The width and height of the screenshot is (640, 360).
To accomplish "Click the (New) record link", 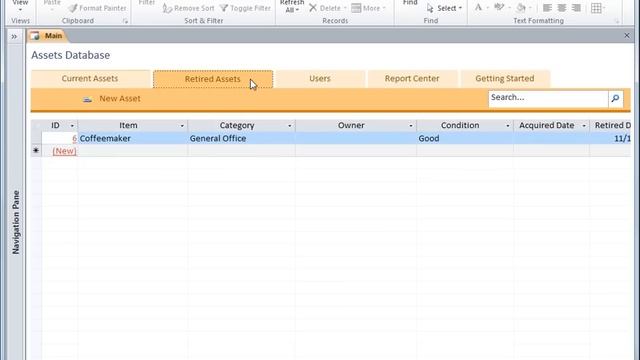I will [64, 151].
